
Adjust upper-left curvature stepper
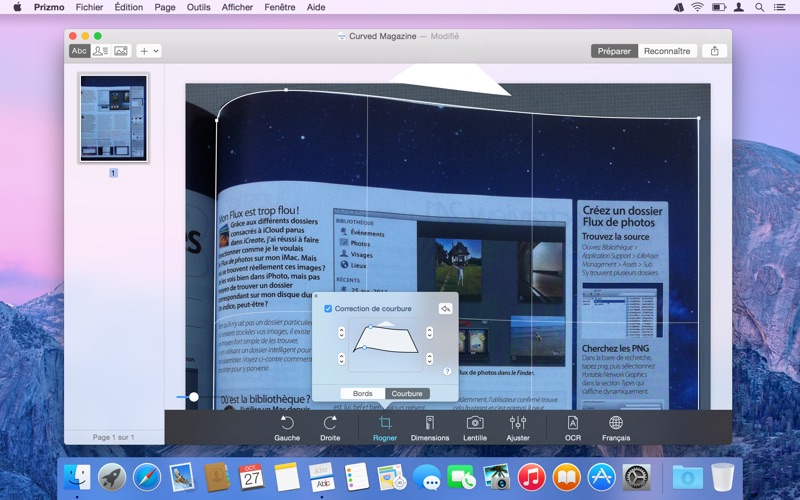[x=341, y=333]
